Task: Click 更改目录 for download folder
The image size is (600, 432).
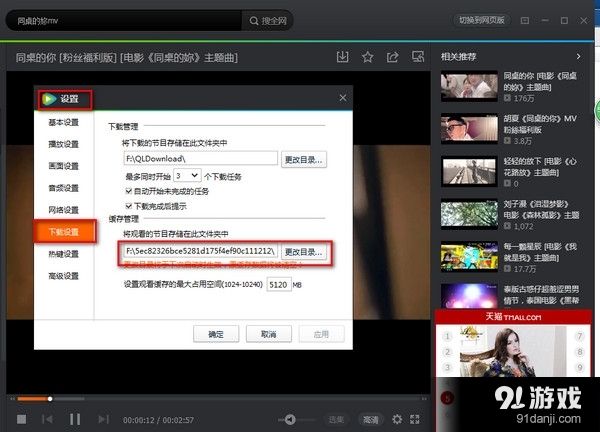Action: tap(304, 160)
